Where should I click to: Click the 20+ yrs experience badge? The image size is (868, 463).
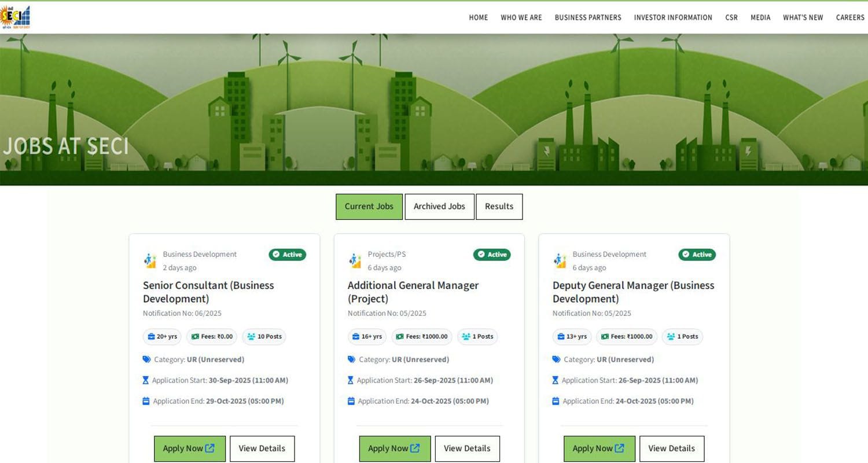162,337
